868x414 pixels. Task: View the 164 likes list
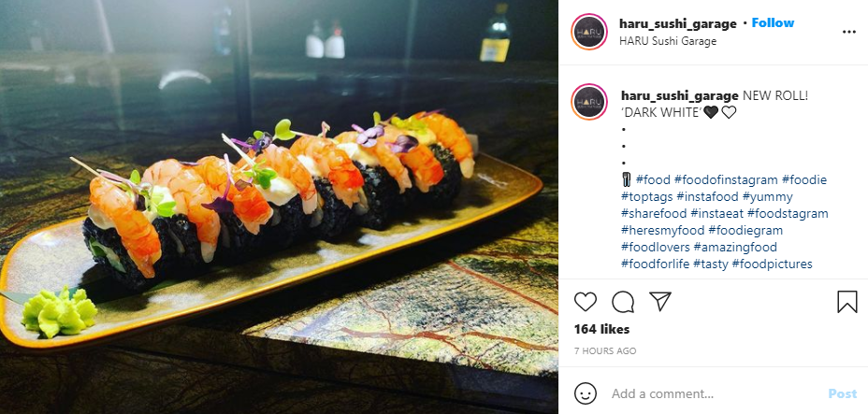click(x=601, y=329)
